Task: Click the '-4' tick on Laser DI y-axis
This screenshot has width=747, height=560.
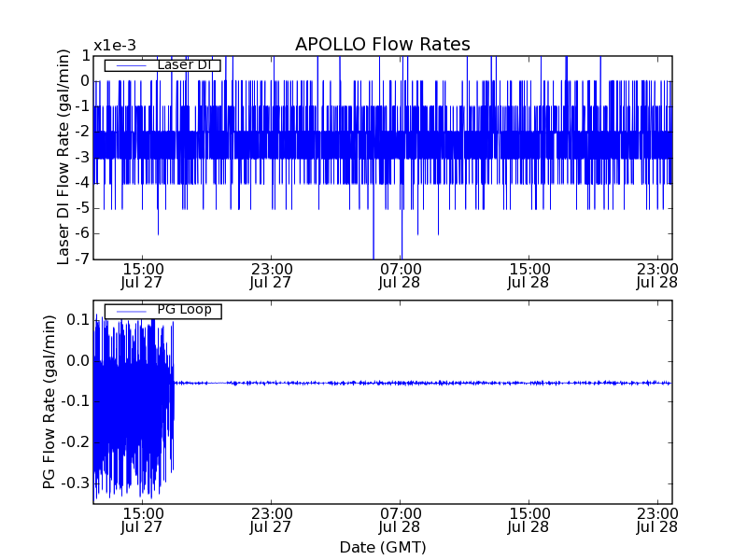Action: pyautogui.click(x=82, y=183)
